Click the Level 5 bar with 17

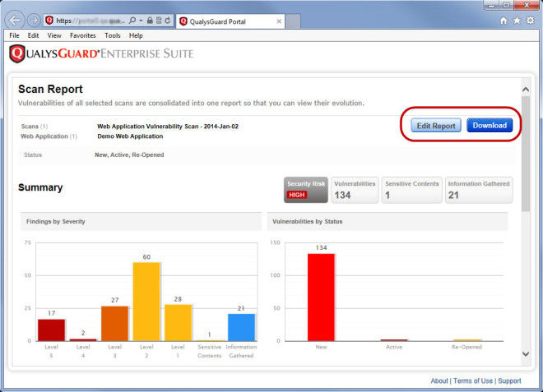tap(51, 330)
